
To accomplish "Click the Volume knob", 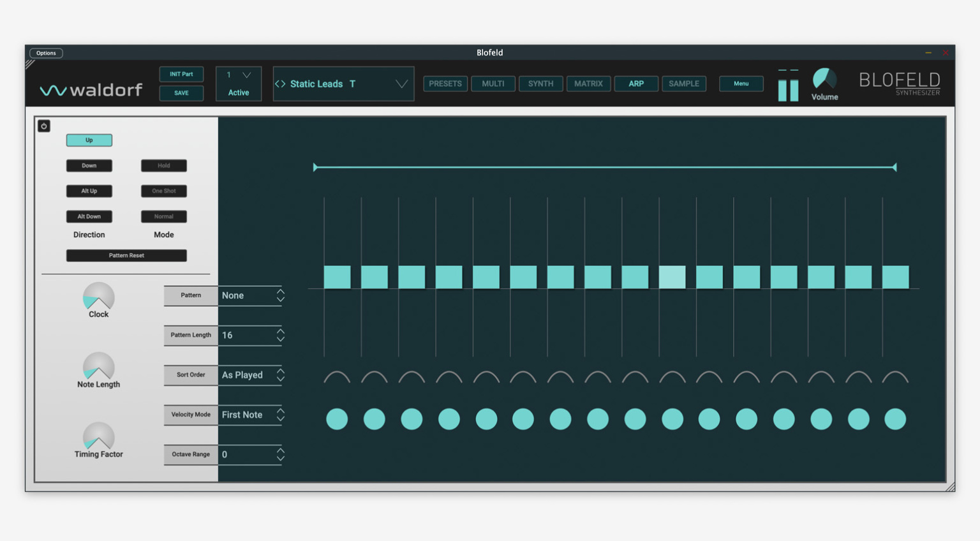I will point(824,80).
